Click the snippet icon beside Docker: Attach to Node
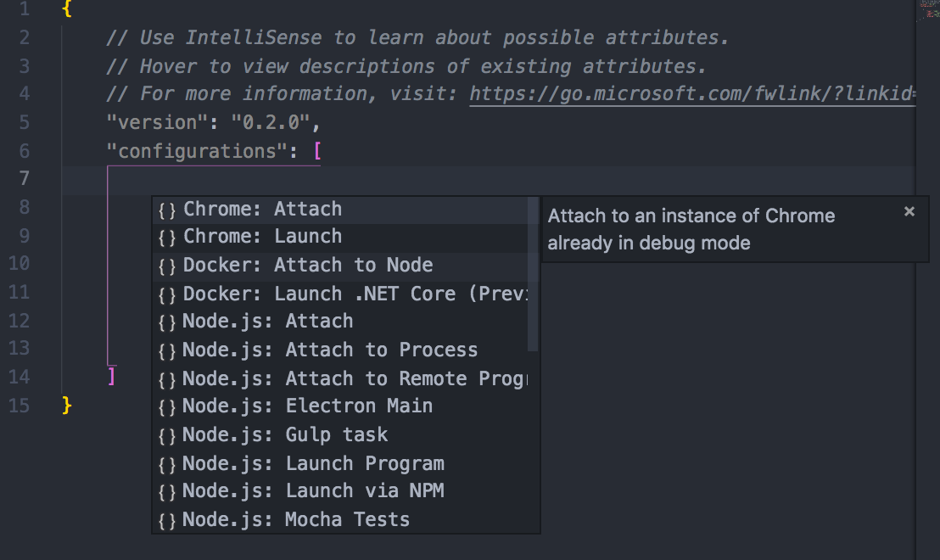 pos(167,266)
